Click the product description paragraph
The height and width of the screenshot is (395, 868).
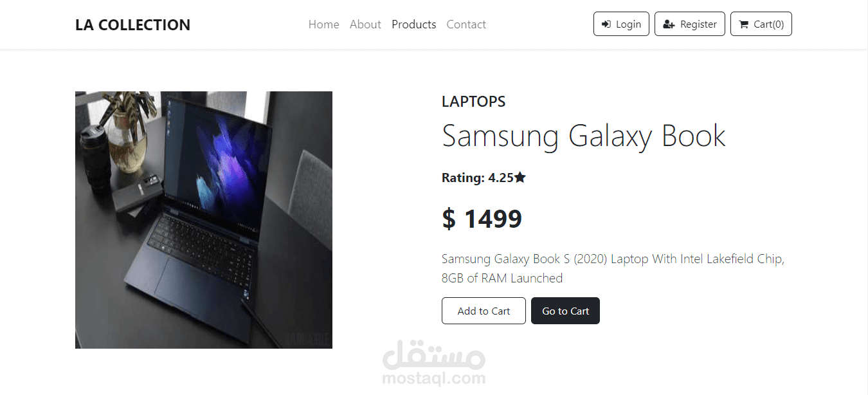pyautogui.click(x=613, y=268)
